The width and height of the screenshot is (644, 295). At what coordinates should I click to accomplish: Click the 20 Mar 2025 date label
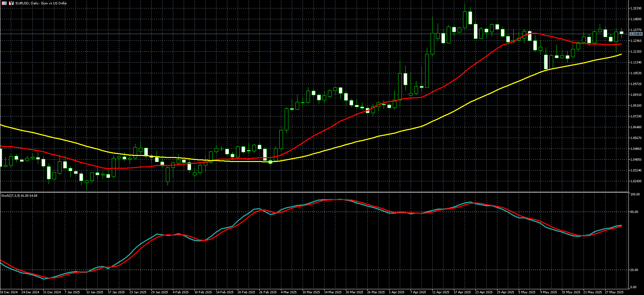pyautogui.click(x=355, y=292)
